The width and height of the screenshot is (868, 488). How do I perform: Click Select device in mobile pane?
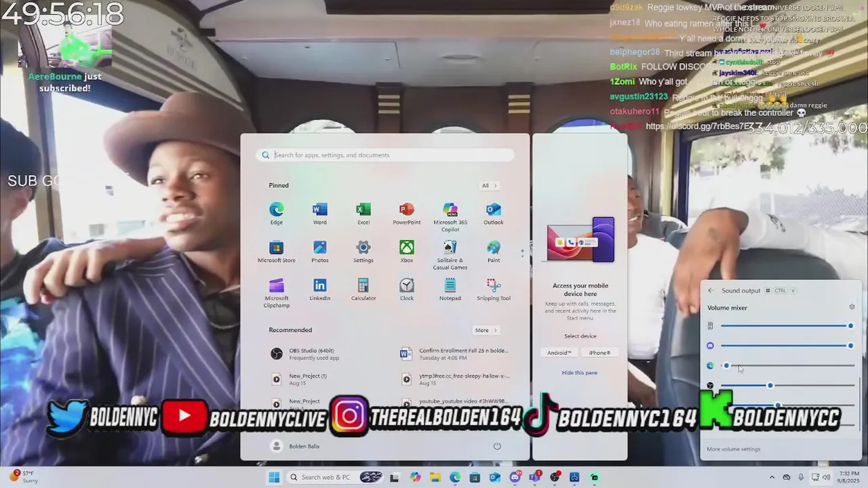coord(580,336)
